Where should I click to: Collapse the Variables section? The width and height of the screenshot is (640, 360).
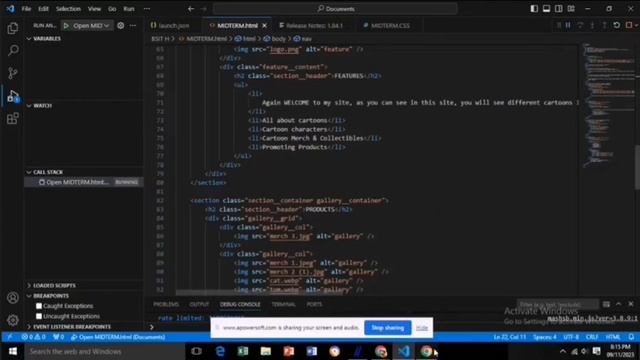29,38
